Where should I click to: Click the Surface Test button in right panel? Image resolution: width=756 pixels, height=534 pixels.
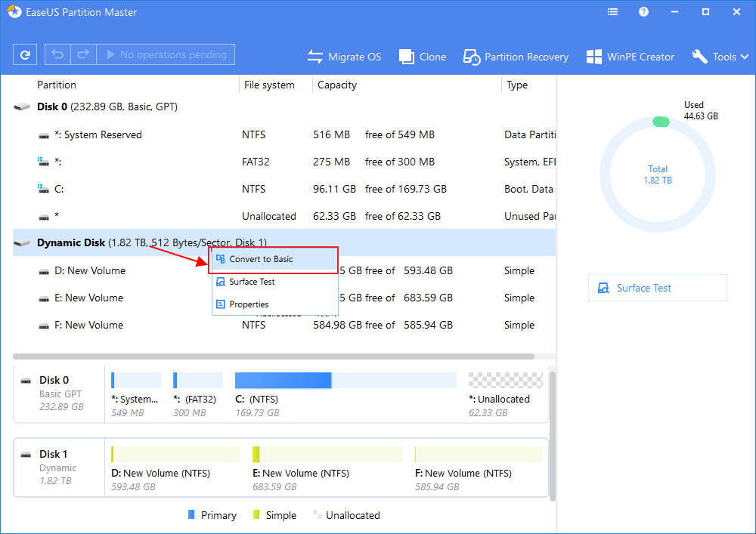(x=658, y=288)
